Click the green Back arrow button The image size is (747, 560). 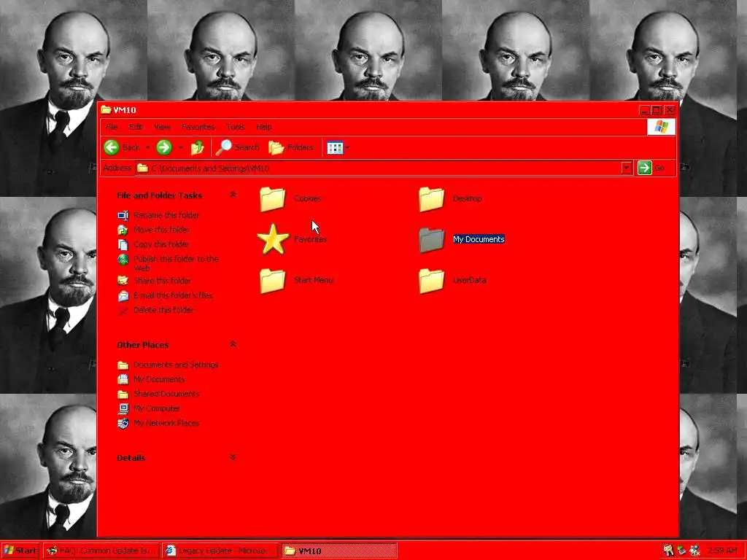pyautogui.click(x=112, y=147)
